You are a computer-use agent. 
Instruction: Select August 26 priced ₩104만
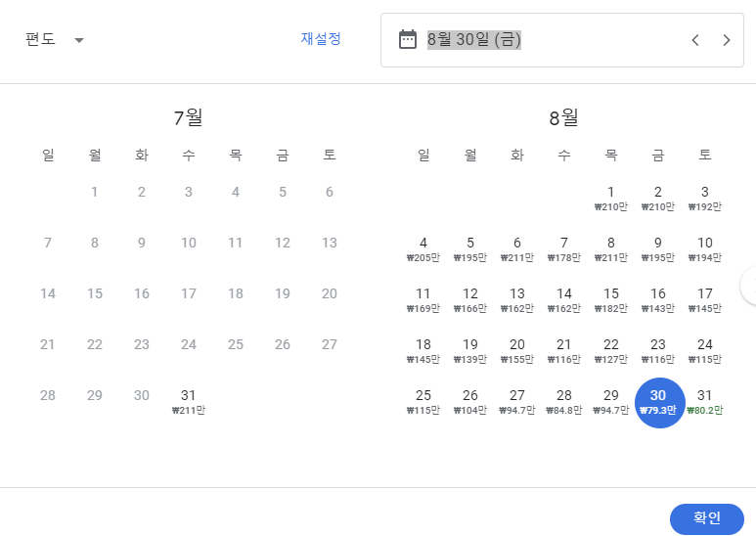[x=470, y=402]
